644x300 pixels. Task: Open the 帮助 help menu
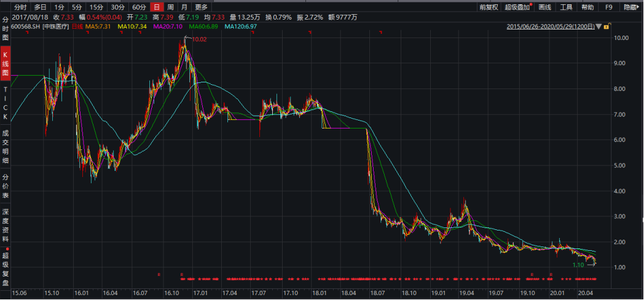587,7
